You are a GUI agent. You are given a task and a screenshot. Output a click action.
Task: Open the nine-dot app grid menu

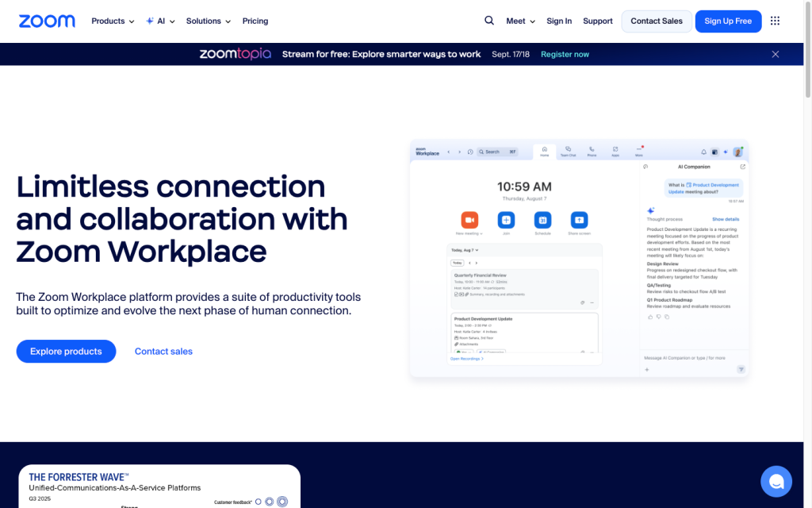tap(775, 21)
